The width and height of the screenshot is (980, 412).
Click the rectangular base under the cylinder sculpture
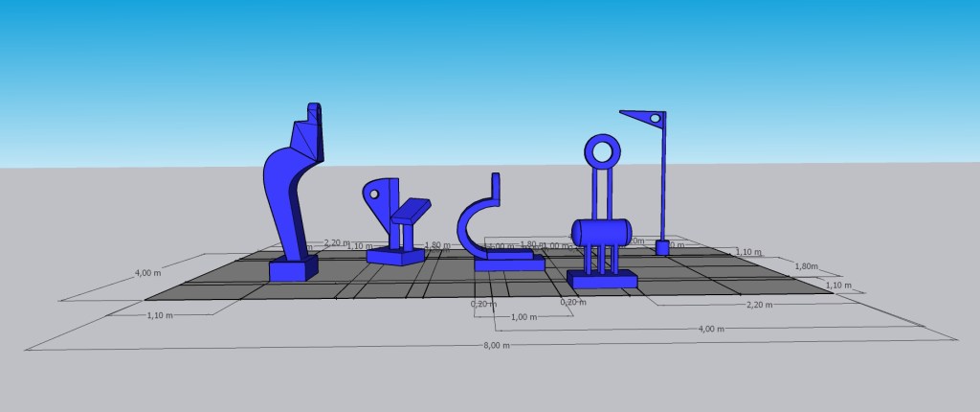(x=602, y=280)
